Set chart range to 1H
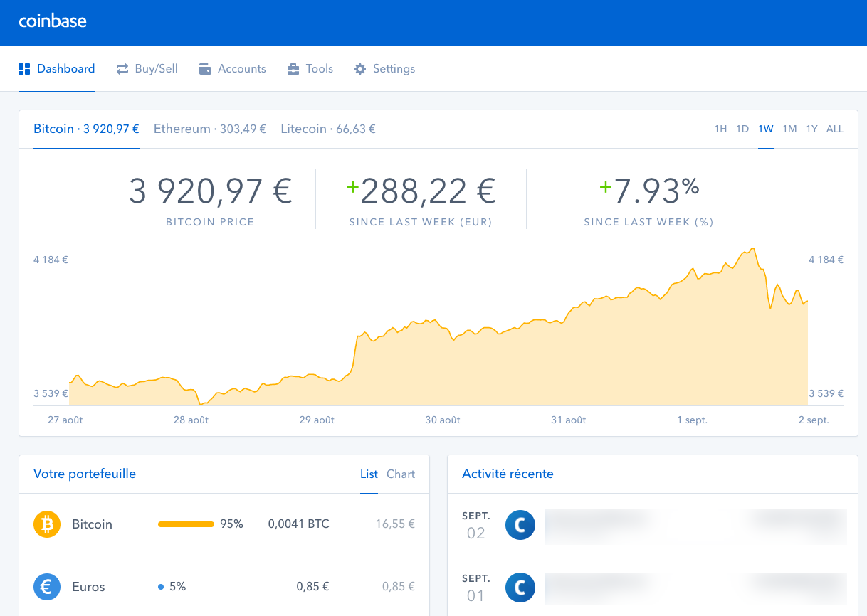This screenshot has width=867, height=616. (720, 129)
